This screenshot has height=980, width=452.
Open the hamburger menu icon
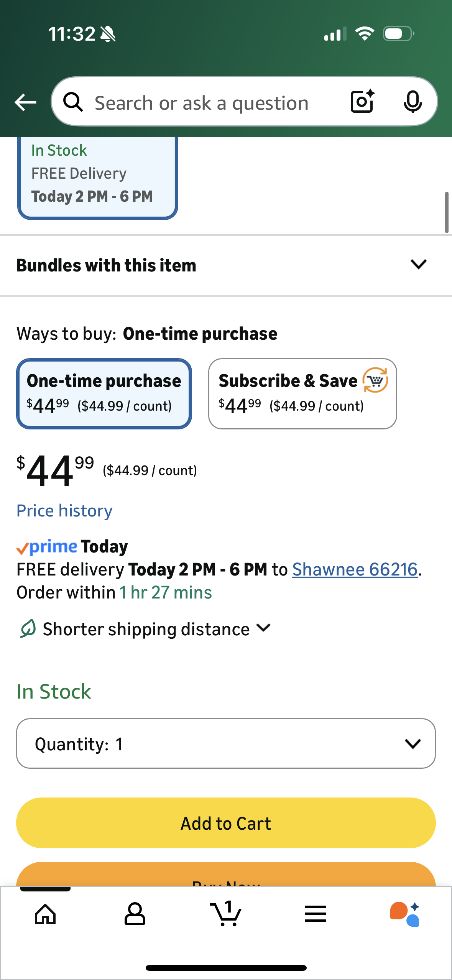point(316,914)
